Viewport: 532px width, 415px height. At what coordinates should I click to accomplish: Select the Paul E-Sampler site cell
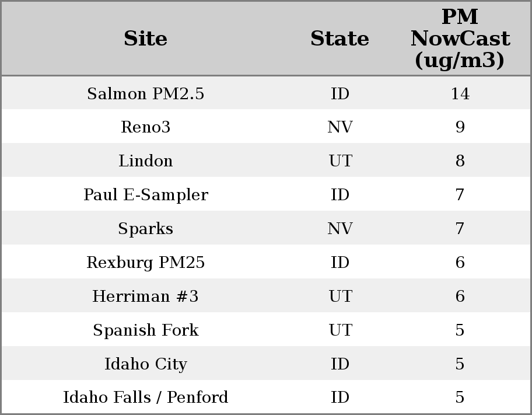[146, 195]
